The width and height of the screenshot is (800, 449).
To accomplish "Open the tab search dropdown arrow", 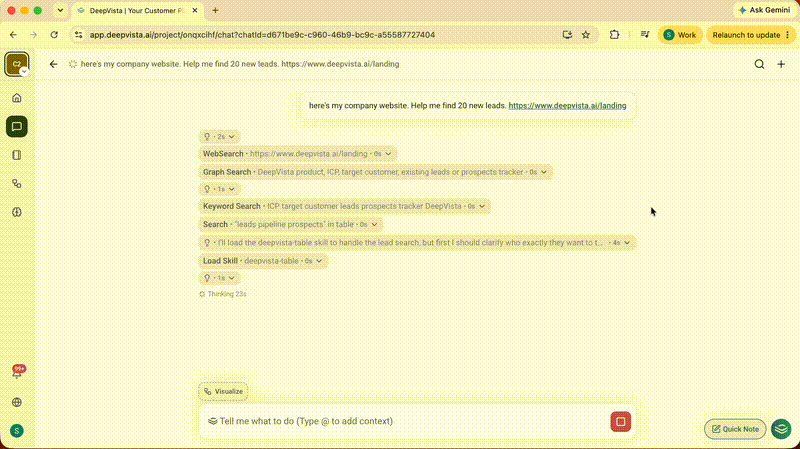I will pos(60,10).
